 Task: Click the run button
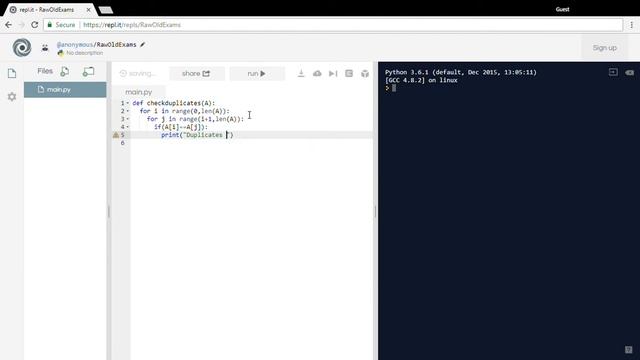(257, 73)
